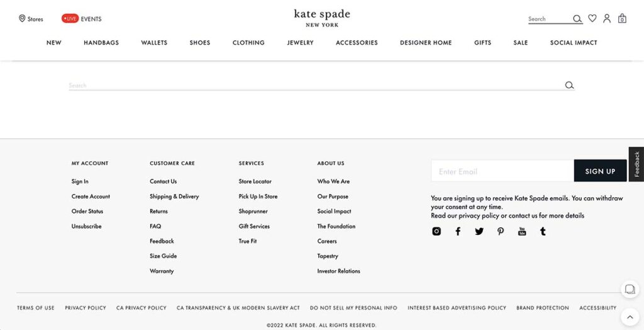Open the WALLETS menu

(154, 42)
